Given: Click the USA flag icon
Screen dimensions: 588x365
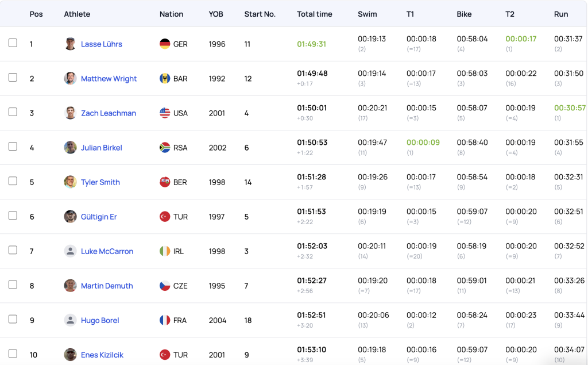Looking at the screenshot, I should [165, 113].
